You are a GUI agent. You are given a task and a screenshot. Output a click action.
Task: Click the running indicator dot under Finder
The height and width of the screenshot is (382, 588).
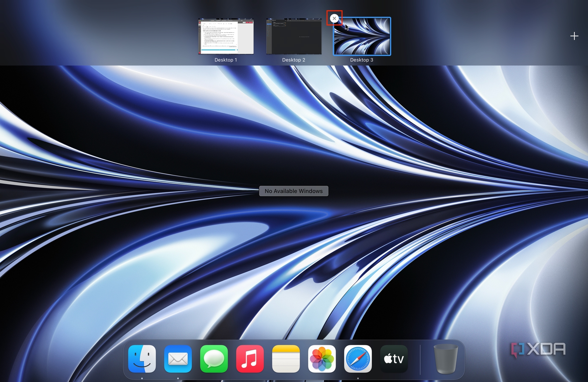click(142, 378)
